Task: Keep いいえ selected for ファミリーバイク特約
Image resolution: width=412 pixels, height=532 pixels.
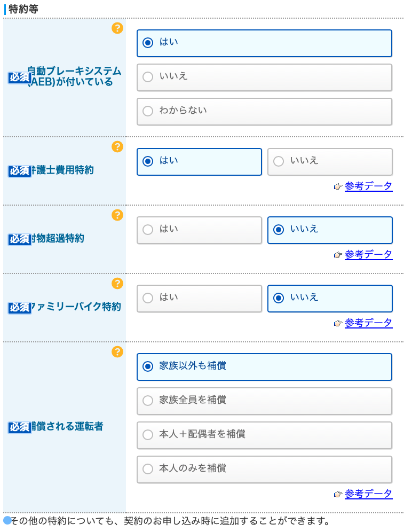Action: pos(330,299)
